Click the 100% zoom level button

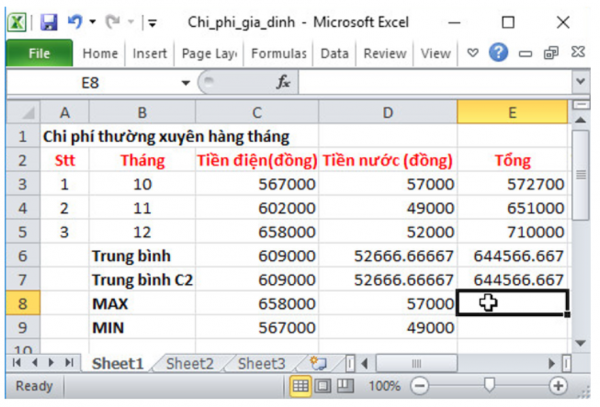384,386
